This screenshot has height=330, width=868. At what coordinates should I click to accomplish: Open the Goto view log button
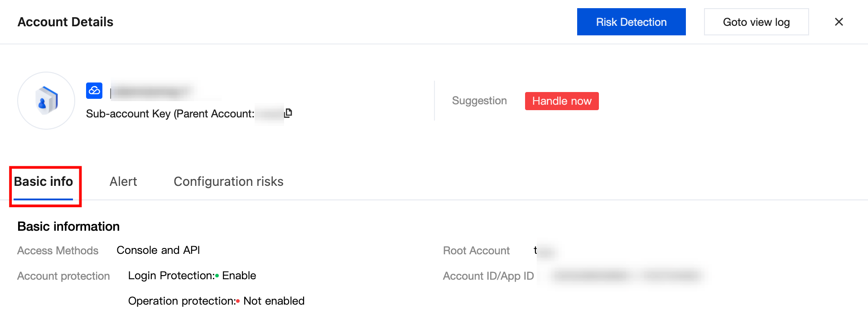(756, 22)
